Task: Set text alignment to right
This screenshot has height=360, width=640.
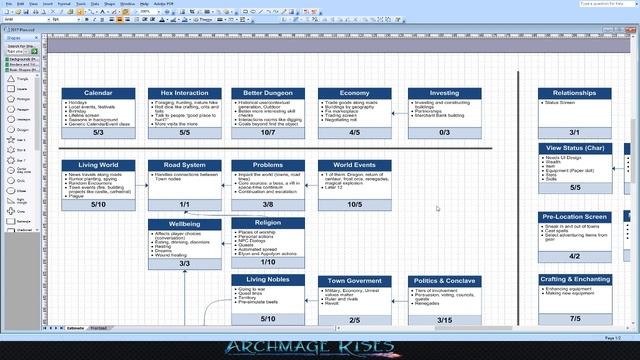Action: (127, 20)
